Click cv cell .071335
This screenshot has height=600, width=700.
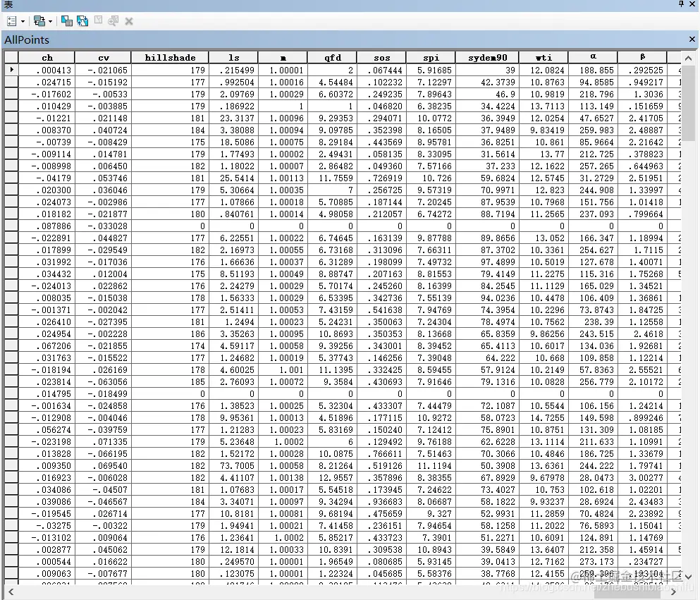[x=103, y=441]
